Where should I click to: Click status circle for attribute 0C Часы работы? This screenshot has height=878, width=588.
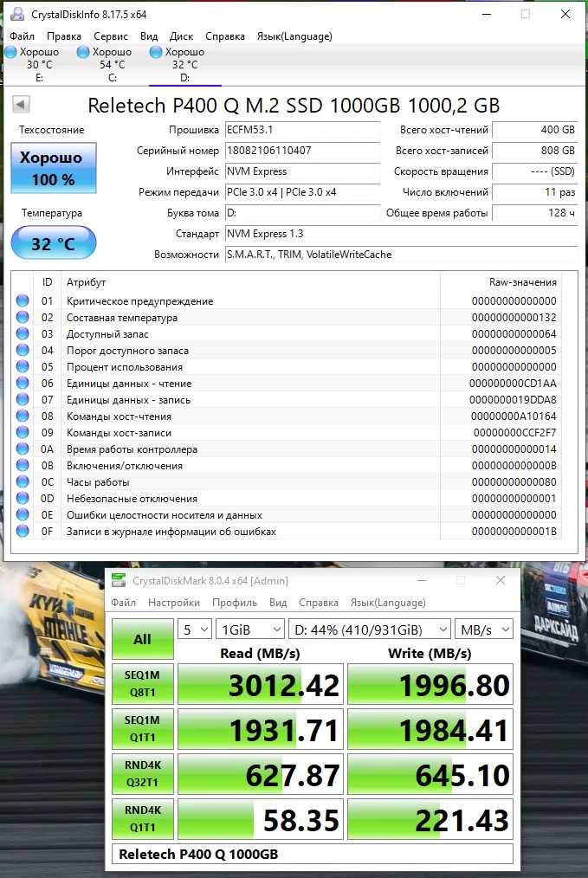[23, 481]
